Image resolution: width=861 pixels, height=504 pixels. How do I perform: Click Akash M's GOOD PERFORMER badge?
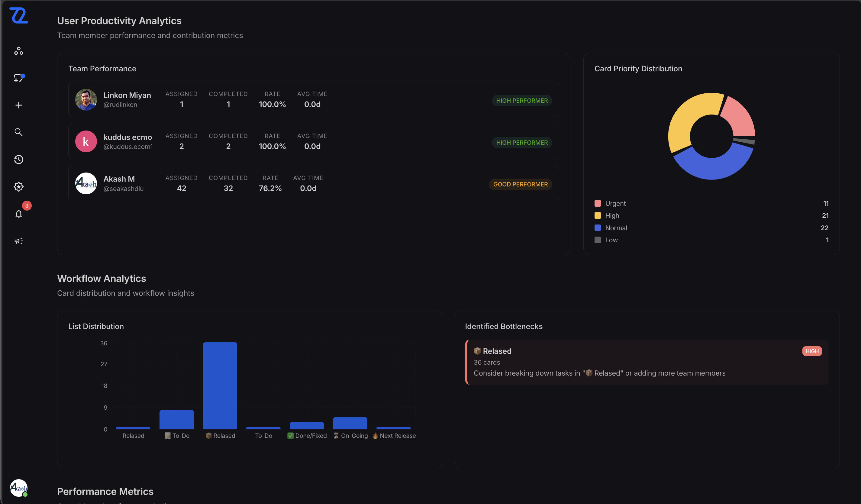(520, 184)
